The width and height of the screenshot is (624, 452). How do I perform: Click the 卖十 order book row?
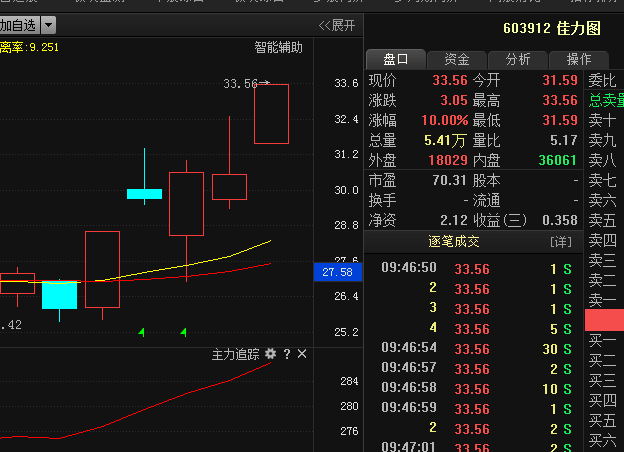pos(604,120)
